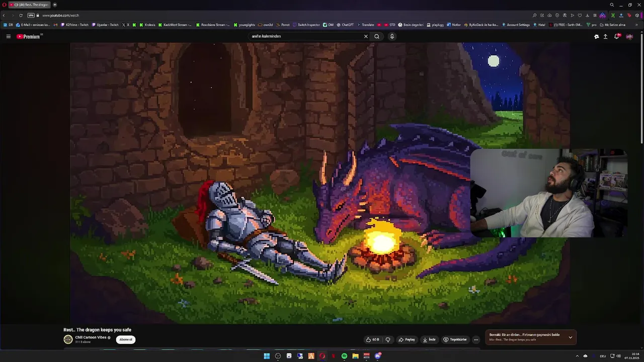Expand the Sonraki up-next mix panel

click(x=570, y=337)
